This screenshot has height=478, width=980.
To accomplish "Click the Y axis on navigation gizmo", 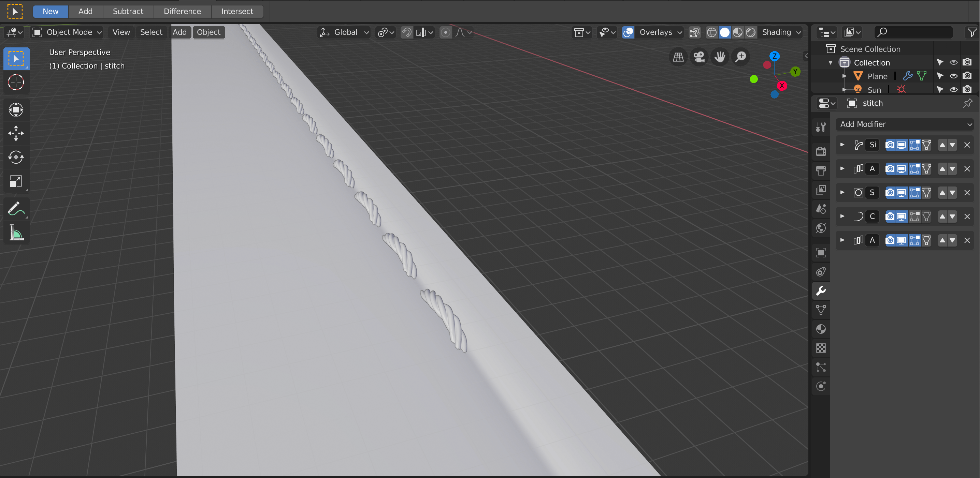I will [x=795, y=72].
